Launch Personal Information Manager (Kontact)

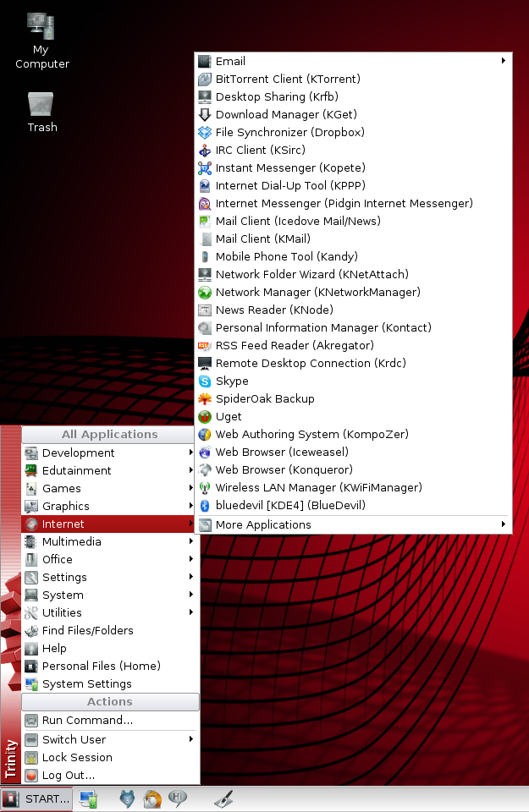pyautogui.click(x=353, y=328)
